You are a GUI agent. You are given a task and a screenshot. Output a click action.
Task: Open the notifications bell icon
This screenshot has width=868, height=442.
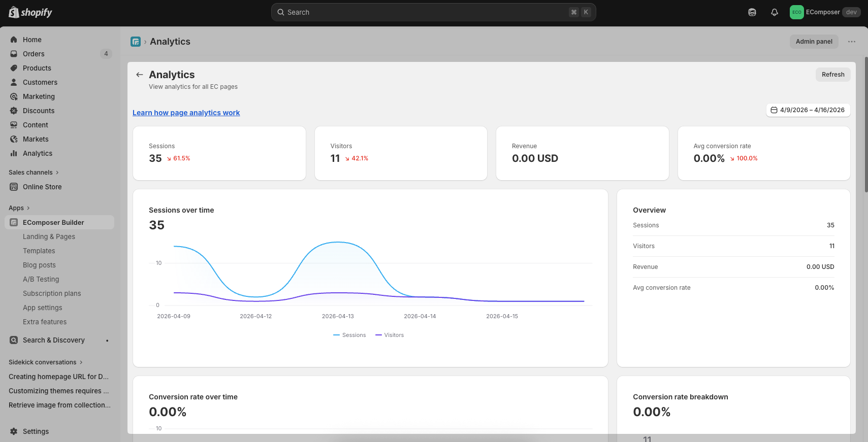tap(774, 12)
